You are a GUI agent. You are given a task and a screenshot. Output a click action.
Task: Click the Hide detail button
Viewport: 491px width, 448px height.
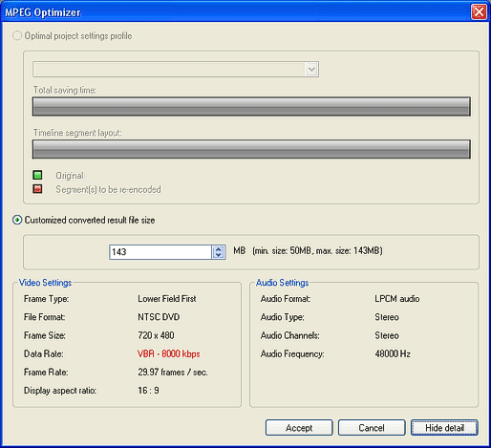tap(444, 428)
